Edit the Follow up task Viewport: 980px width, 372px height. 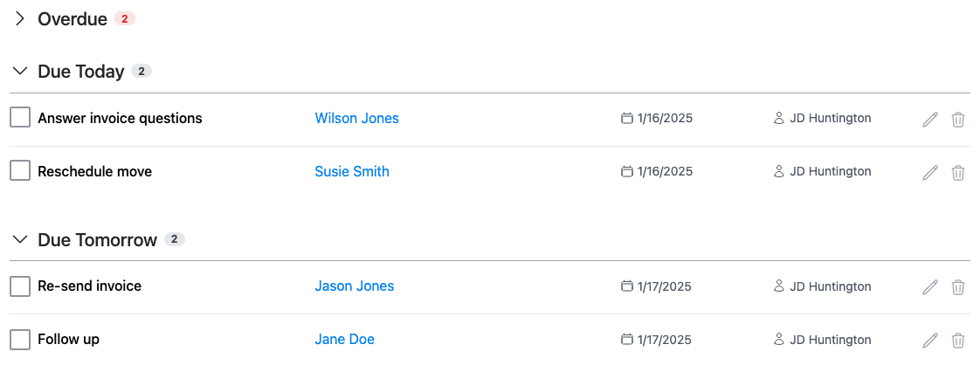coord(930,340)
